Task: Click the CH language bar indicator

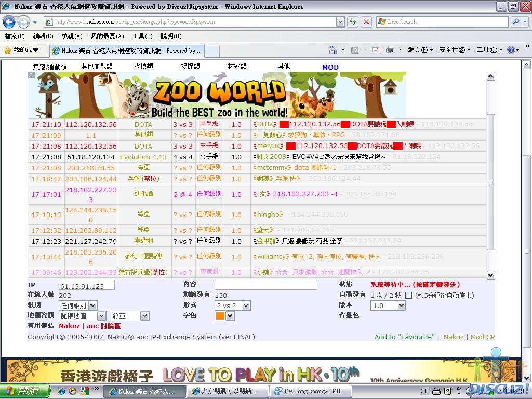Action: point(424,391)
